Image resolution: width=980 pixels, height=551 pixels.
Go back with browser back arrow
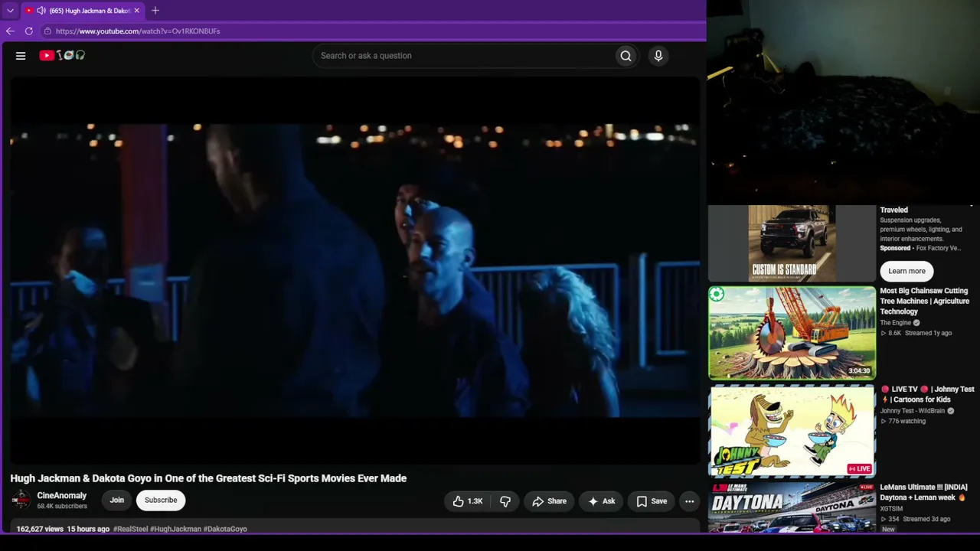[x=10, y=31]
